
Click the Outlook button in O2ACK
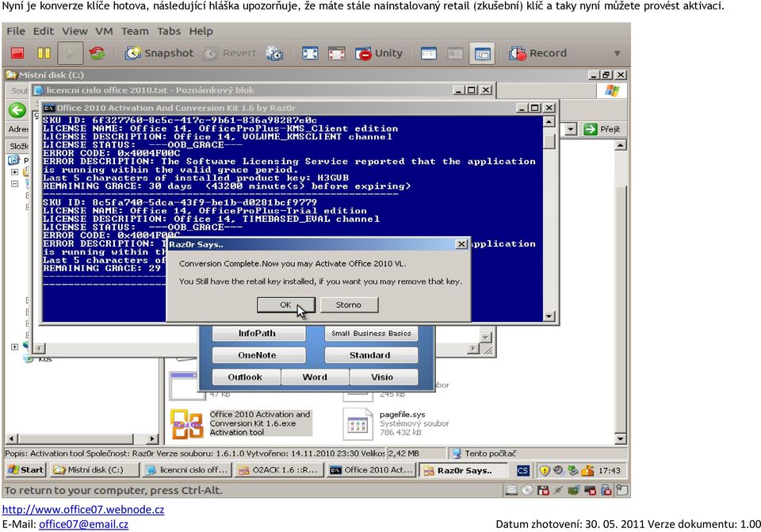point(245,377)
